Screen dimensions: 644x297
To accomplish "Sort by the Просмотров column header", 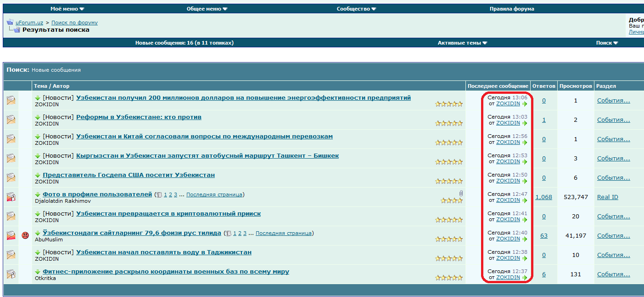I will [576, 86].
